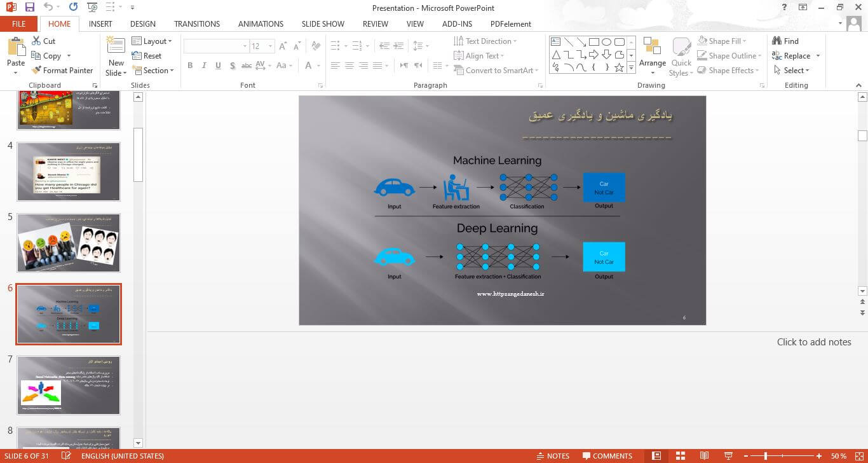Switch to the INSERT tab
868x463 pixels.
100,24
